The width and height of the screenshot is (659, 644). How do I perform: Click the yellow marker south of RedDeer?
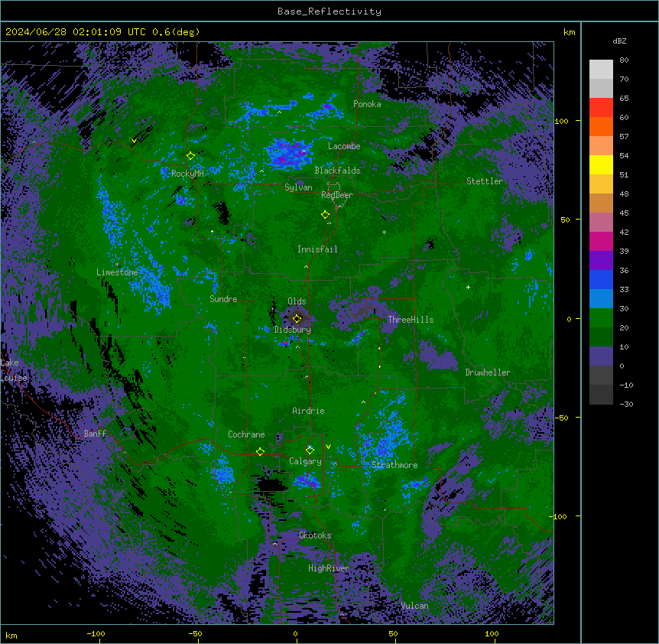325,215
